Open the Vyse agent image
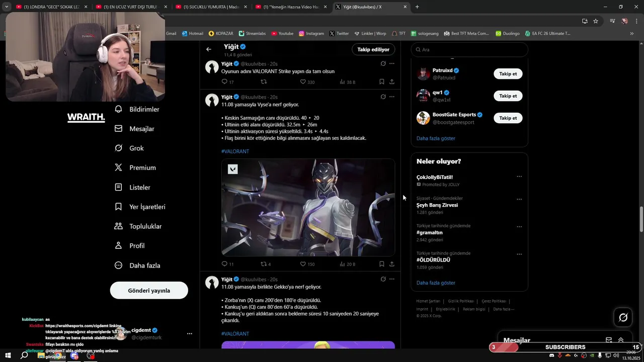The width and height of the screenshot is (644, 362). [308, 208]
